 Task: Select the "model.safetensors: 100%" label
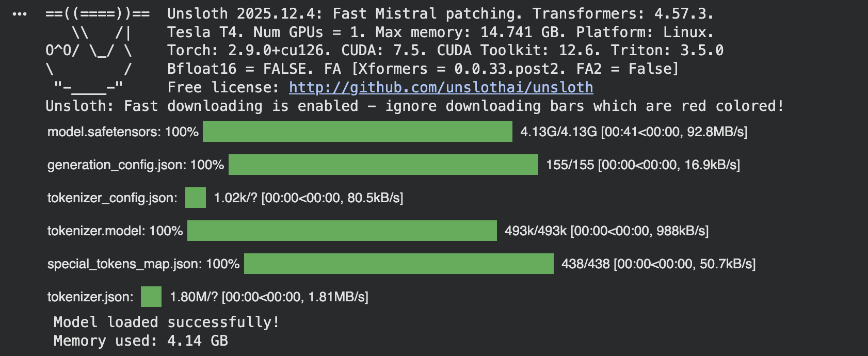[123, 132]
